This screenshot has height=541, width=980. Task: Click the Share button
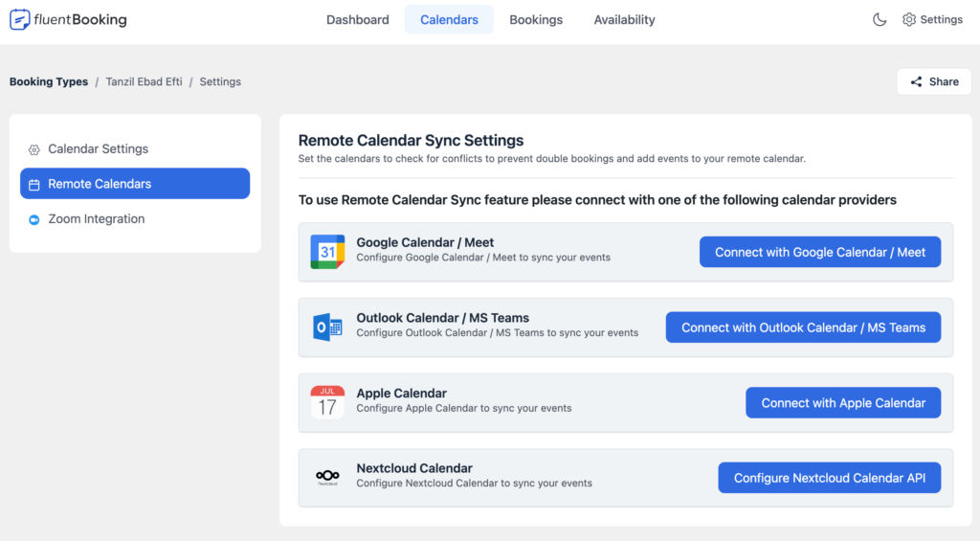934,82
